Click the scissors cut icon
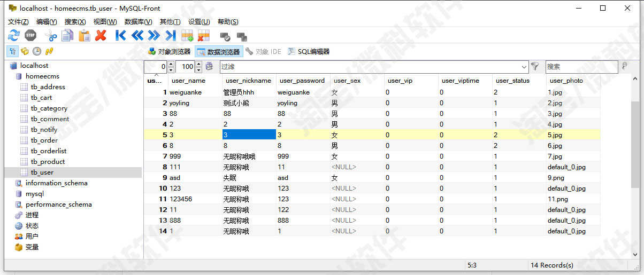This screenshot has height=275, width=644. pyautogui.click(x=51, y=36)
